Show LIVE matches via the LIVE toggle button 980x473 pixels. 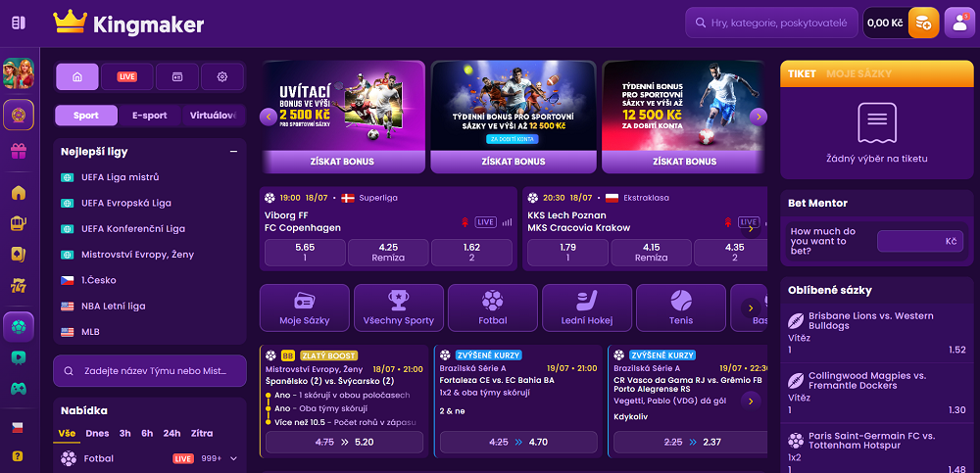pos(126,76)
